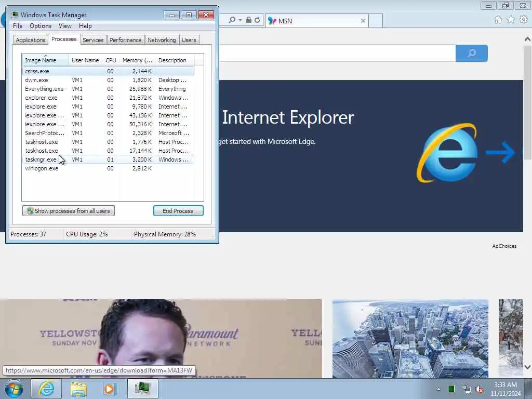The width and height of the screenshot is (532, 399).
Task: Click the address bar search magnifier icon
Action: point(232,20)
